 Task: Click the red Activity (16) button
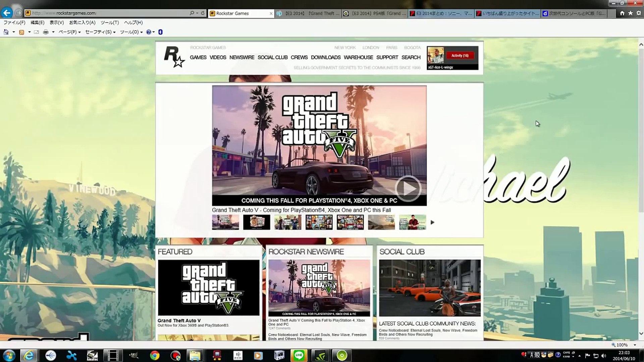coord(460,56)
